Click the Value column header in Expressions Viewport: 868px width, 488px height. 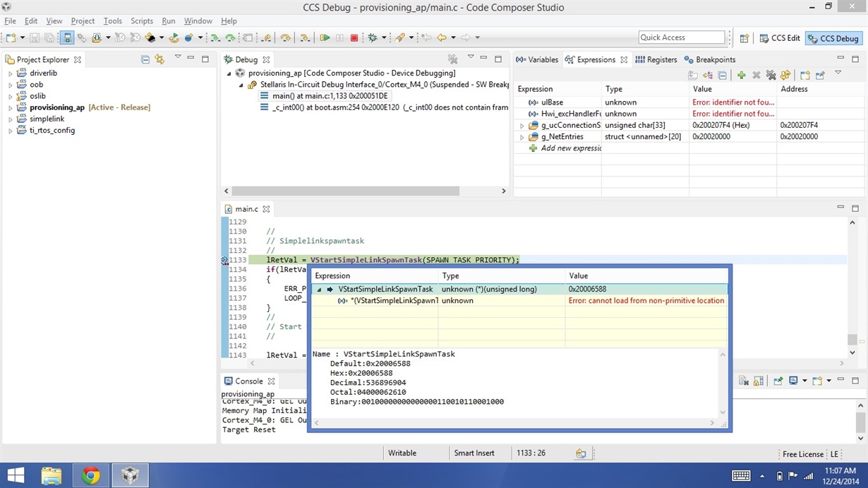point(733,89)
